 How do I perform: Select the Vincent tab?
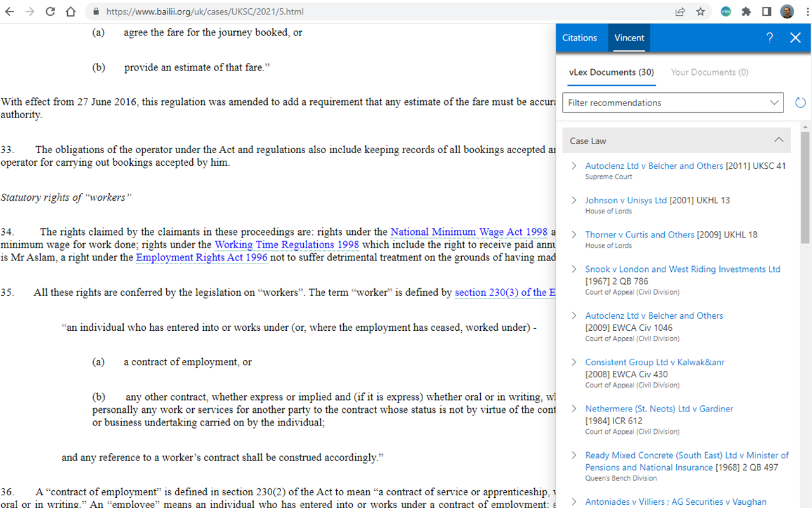point(629,37)
